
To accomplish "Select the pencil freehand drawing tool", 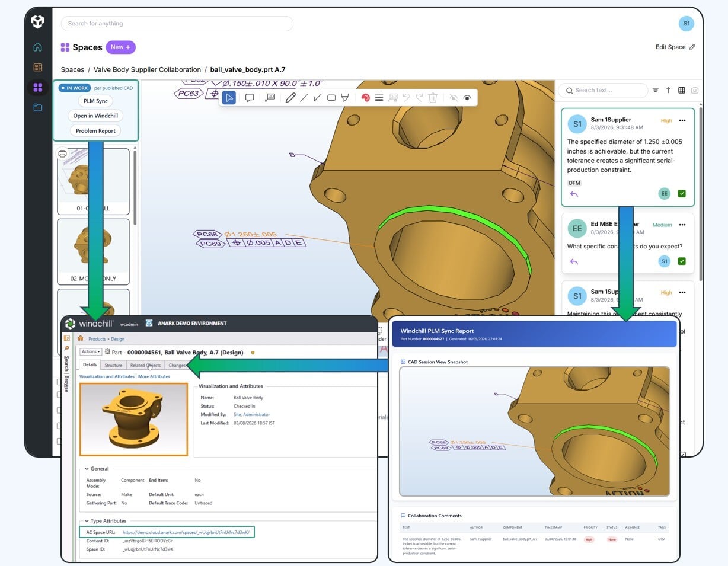I will (x=290, y=98).
